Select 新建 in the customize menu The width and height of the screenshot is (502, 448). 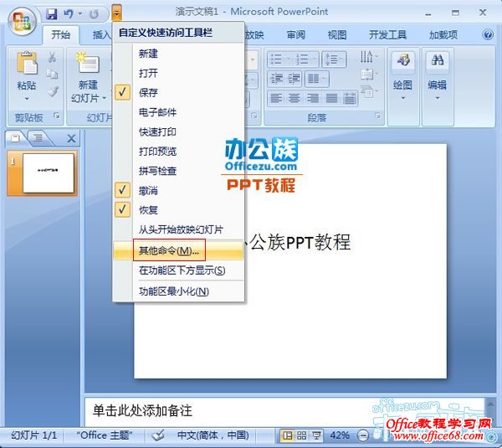pyautogui.click(x=178, y=54)
